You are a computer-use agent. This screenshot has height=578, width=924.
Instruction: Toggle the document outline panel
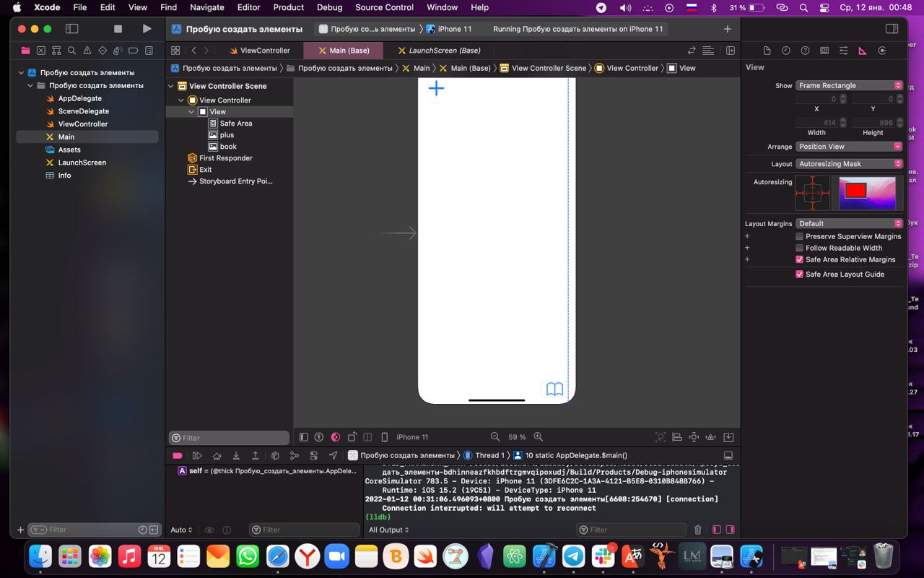pos(304,437)
